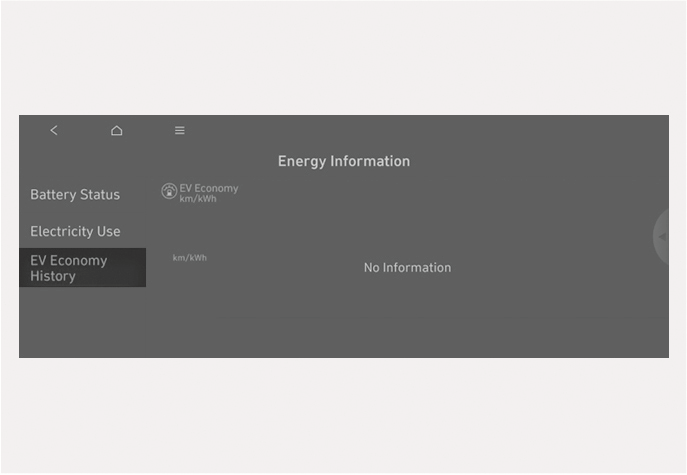
Task: Open the side panel arrow handle
Action: [x=661, y=237]
